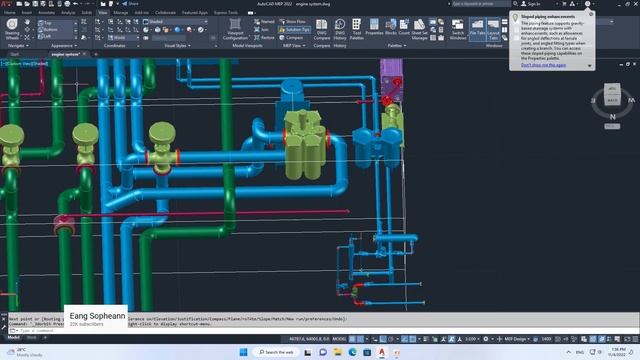Viewport: 640px width, 360px height.
Task: Click the Windows Start button
Action: coord(243,352)
